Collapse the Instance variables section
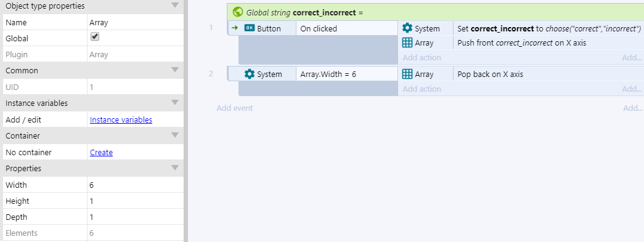The image size is (644, 242). coord(175,103)
